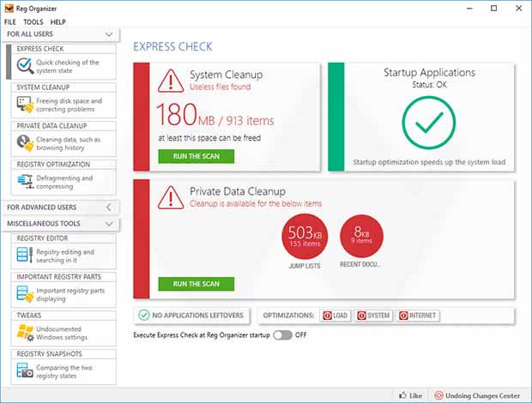Open System Cleanup from the sidebar icon

tap(25, 104)
